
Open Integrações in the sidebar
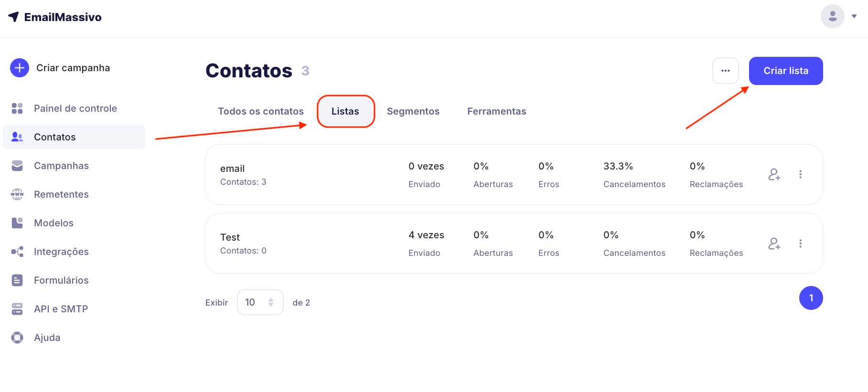[x=61, y=252]
